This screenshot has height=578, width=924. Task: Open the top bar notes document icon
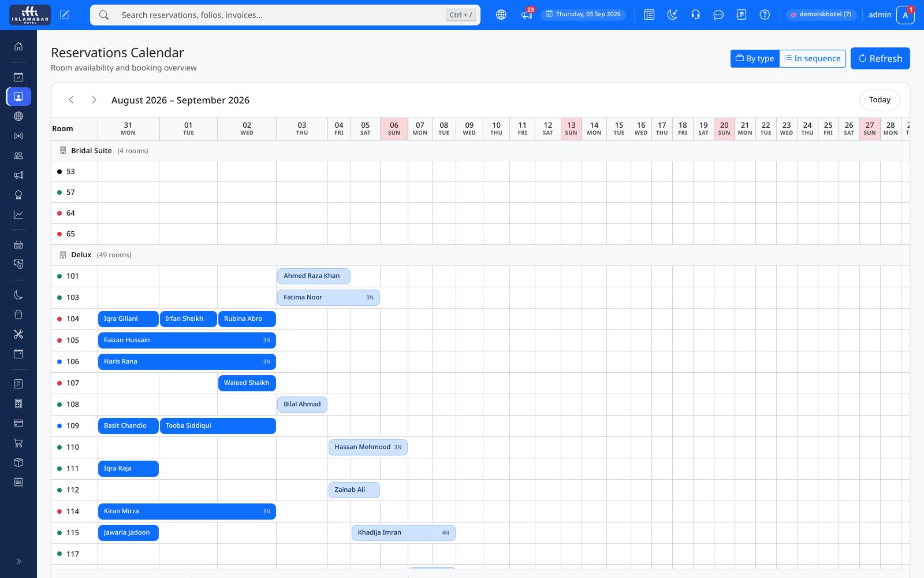point(742,15)
